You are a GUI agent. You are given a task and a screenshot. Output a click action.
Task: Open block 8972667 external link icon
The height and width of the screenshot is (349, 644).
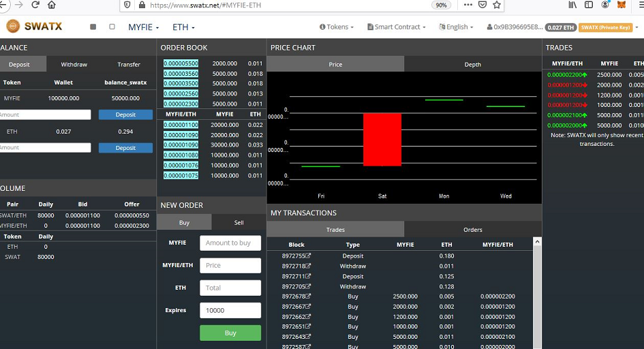click(308, 306)
